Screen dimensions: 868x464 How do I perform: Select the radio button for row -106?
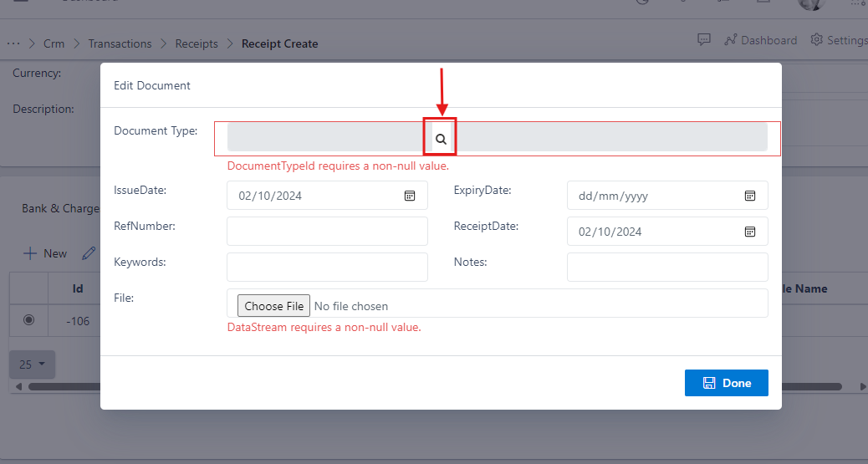[x=28, y=320]
